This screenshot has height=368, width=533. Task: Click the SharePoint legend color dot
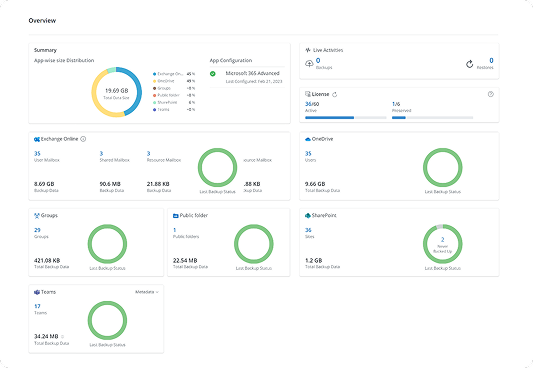pyautogui.click(x=154, y=103)
